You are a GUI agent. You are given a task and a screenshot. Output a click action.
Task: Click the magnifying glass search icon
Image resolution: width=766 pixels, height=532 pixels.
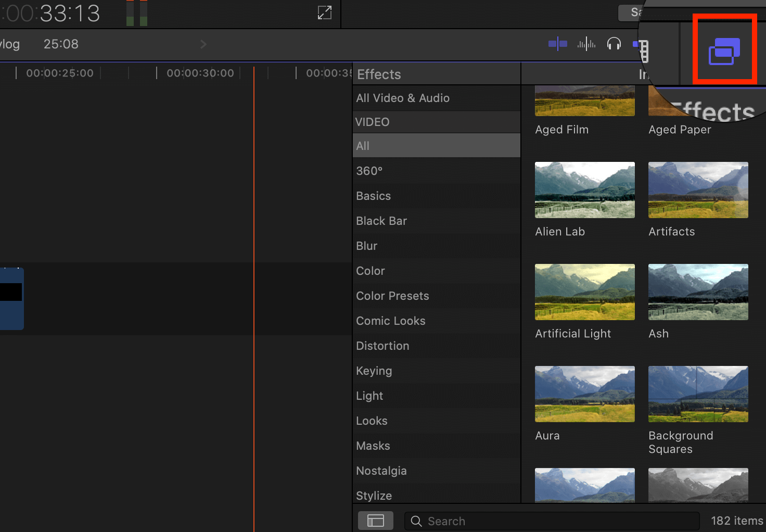click(x=416, y=521)
